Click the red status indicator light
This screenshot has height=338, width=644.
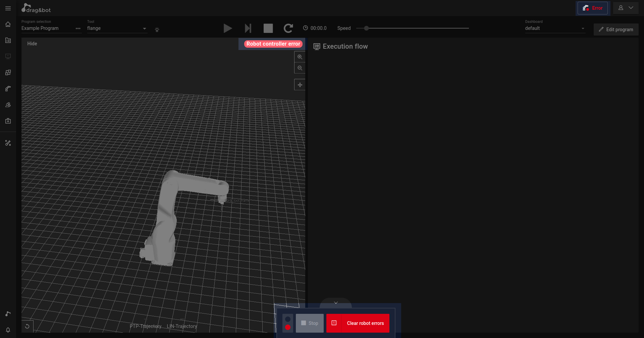point(288,327)
